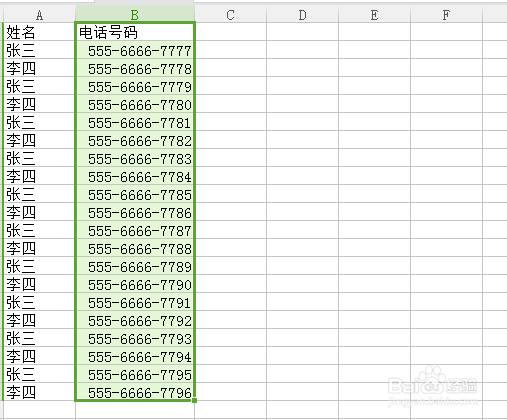Select column D header
507x420 pixels.
(302, 15)
